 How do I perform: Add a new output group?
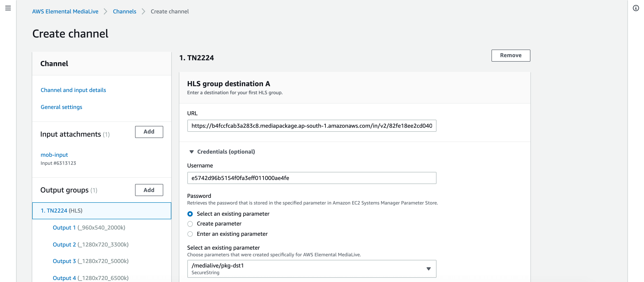click(149, 190)
